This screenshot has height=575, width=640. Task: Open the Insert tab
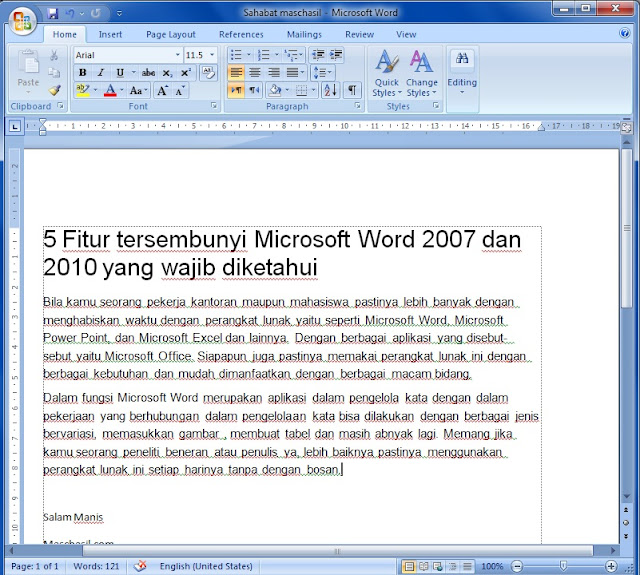[x=110, y=34]
